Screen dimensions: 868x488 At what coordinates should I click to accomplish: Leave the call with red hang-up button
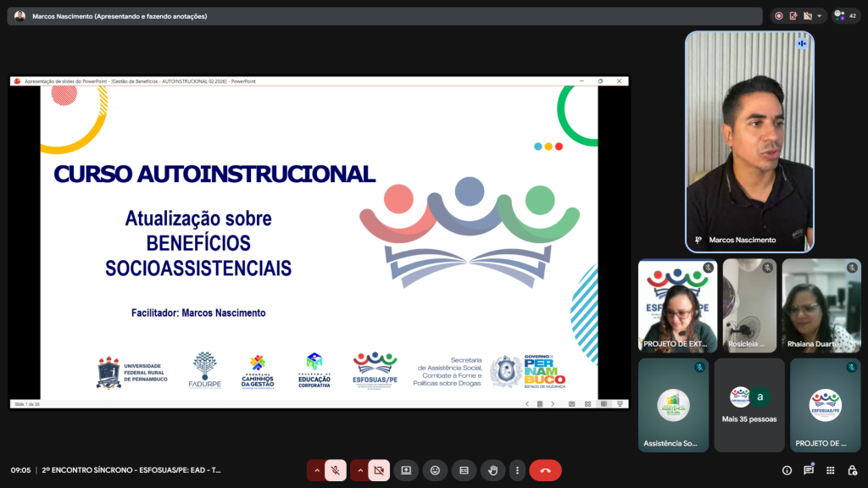(x=545, y=470)
